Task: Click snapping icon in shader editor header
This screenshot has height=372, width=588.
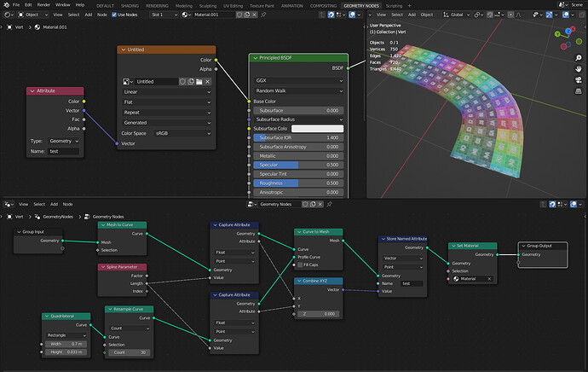Action: 331,15
